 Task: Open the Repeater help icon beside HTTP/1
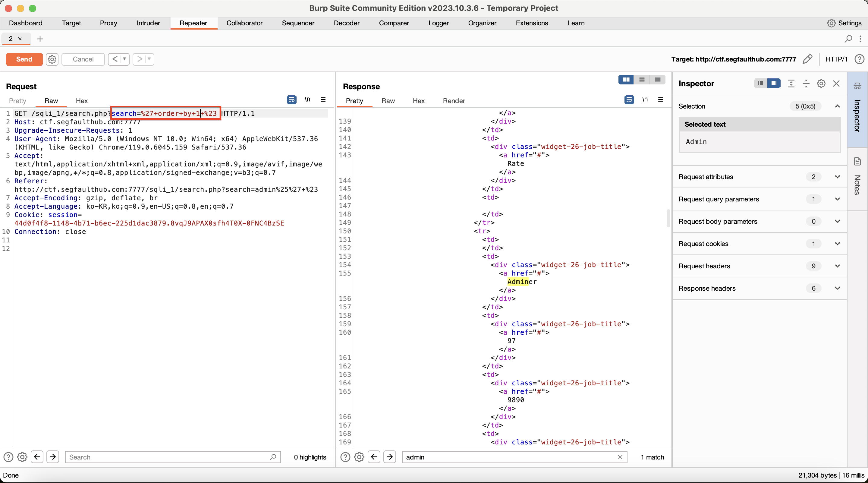(x=859, y=59)
